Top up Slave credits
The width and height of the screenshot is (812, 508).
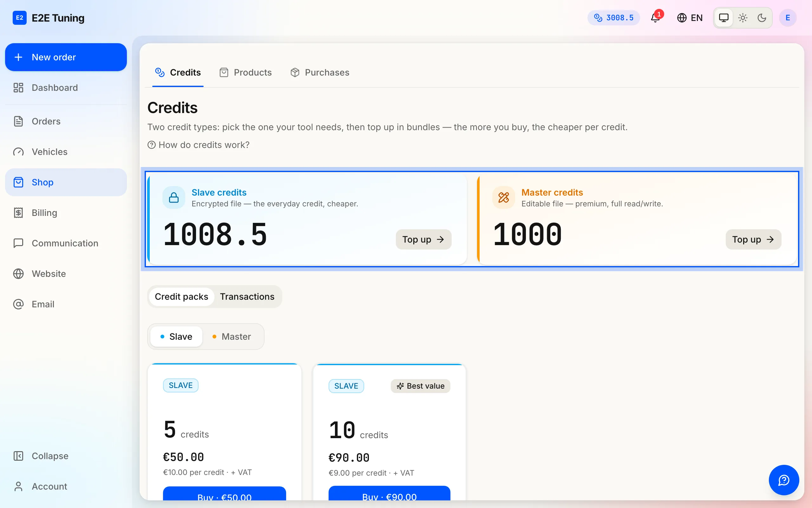tap(423, 239)
